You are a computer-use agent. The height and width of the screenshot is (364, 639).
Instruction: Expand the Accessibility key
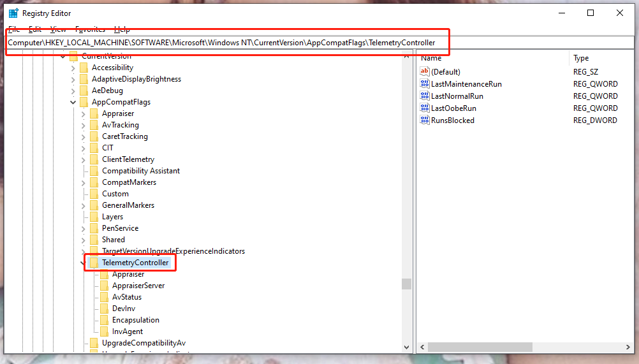click(73, 68)
